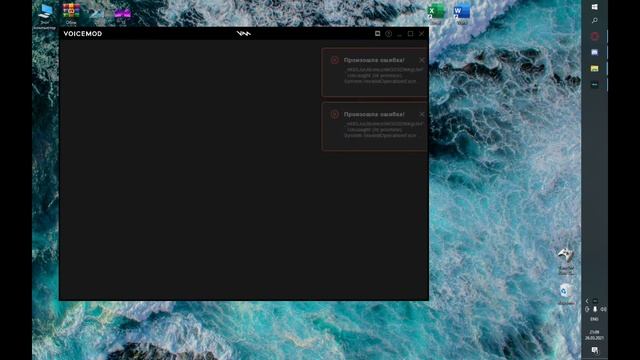Screen dimensions: 640x360
Task: Open the taskbar clock and date
Action: [x=595, y=335]
